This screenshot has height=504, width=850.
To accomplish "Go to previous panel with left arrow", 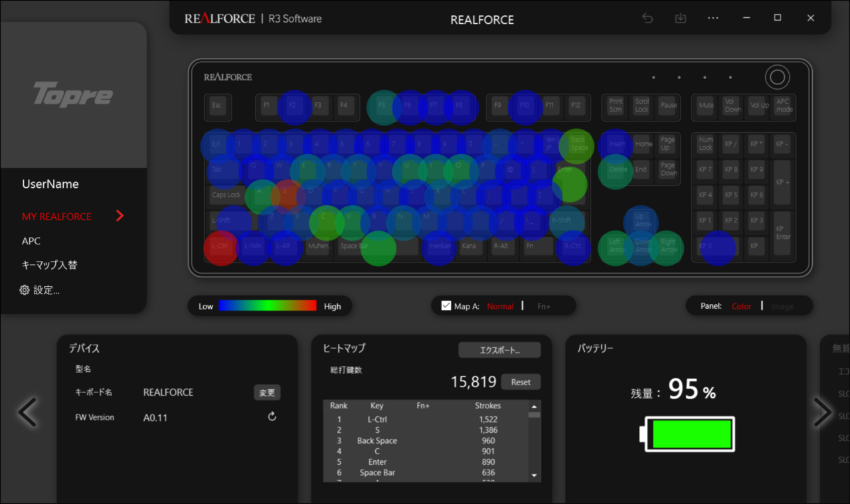I will pos(27,412).
